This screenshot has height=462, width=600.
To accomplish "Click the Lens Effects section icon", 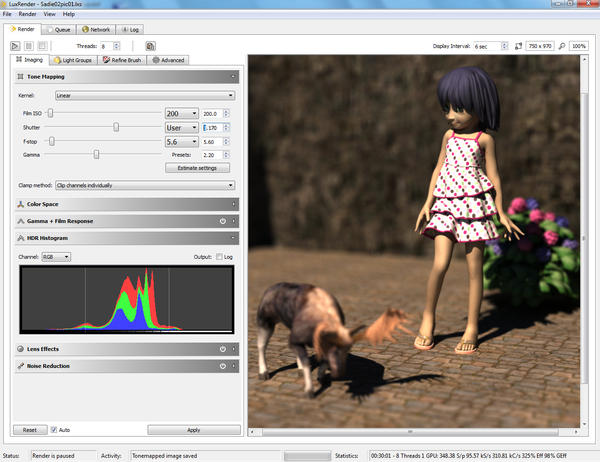I will tap(21, 349).
